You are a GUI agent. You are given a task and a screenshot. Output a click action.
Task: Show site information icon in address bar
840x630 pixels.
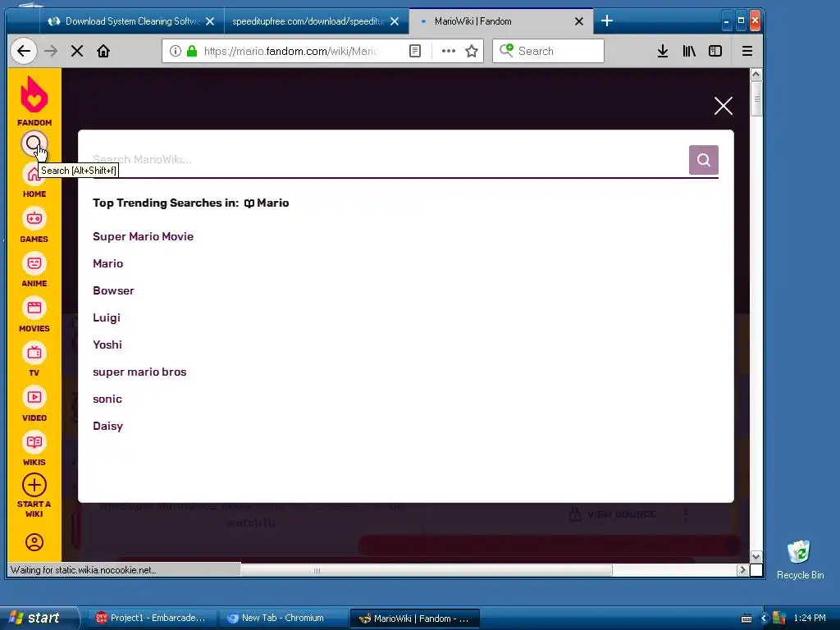click(x=176, y=51)
